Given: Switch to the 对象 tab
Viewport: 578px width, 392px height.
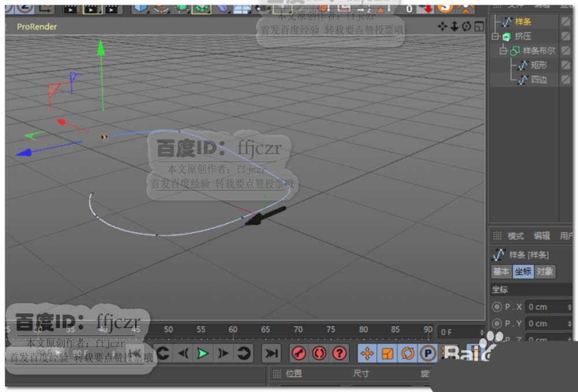Looking at the screenshot, I should (544, 272).
